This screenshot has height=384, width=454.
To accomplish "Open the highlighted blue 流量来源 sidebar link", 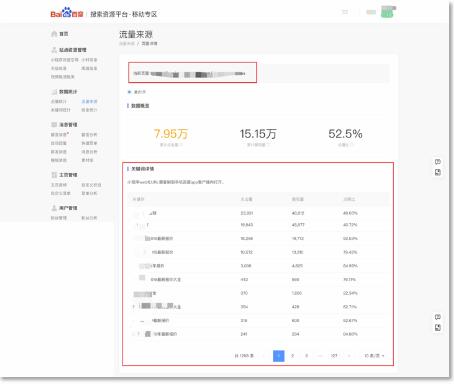I will (x=89, y=101).
